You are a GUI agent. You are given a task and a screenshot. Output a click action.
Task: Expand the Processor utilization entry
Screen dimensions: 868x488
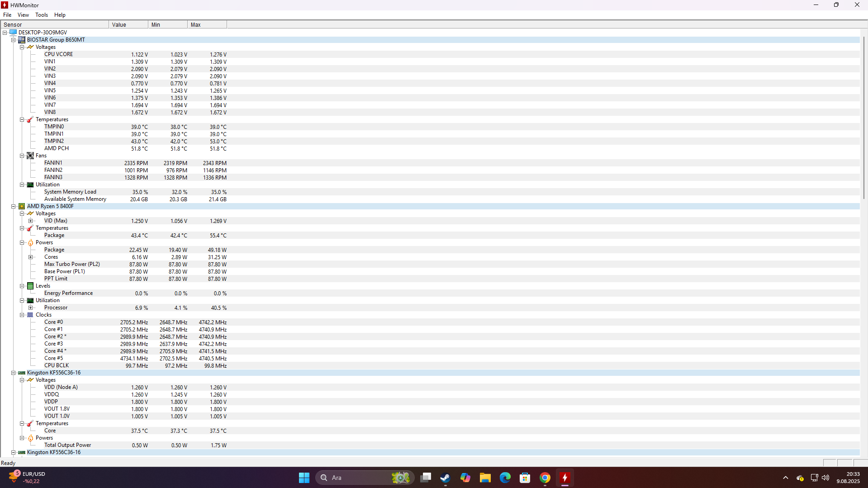[31, 308]
